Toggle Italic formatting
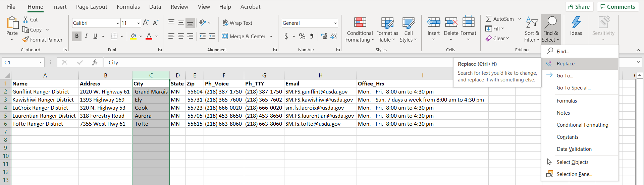This screenshot has height=185, width=644. coord(86,36)
